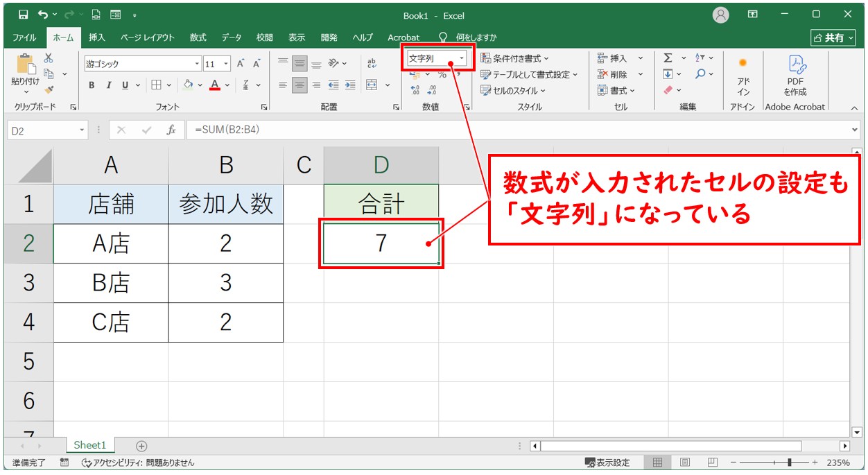Image resolution: width=868 pixels, height=475 pixels.
Task: Decrease the font size
Action: (256, 64)
